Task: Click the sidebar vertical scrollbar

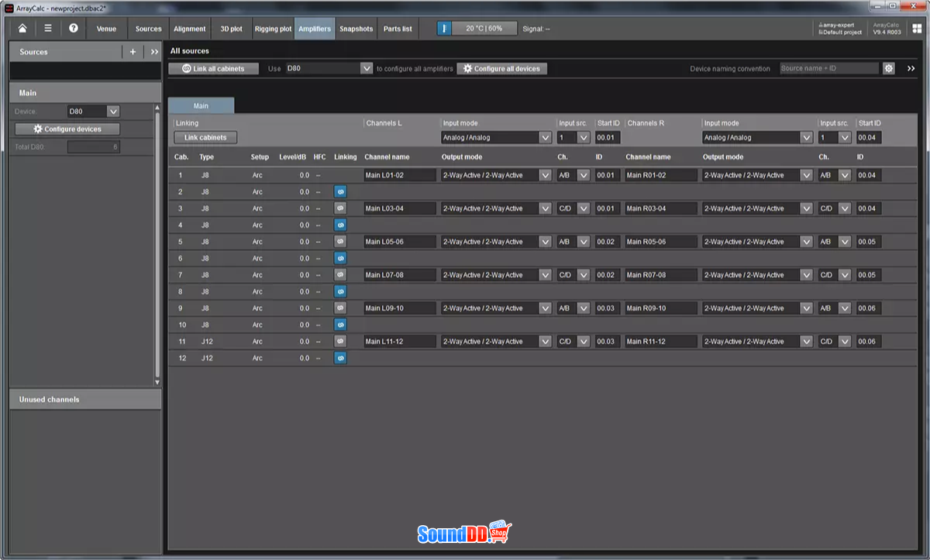Action: click(x=157, y=248)
